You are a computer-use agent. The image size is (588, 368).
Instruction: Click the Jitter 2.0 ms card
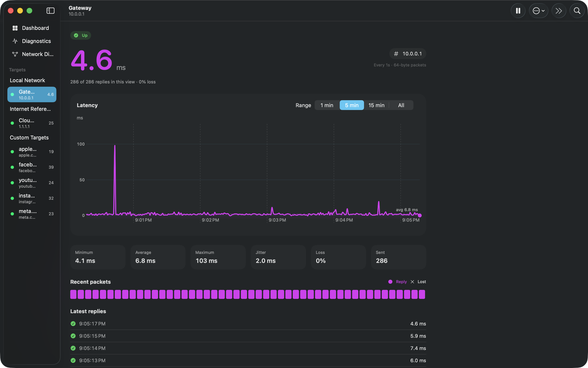click(x=278, y=257)
